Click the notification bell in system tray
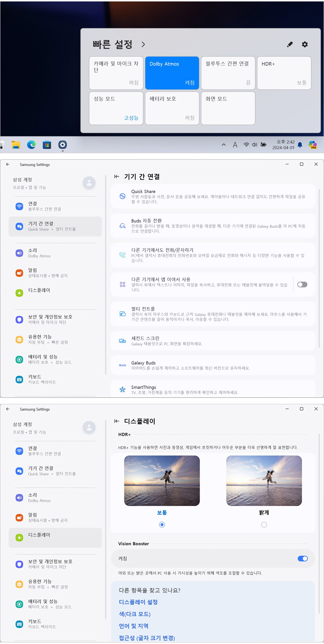The height and width of the screenshot is (644, 324). pyautogui.click(x=300, y=145)
